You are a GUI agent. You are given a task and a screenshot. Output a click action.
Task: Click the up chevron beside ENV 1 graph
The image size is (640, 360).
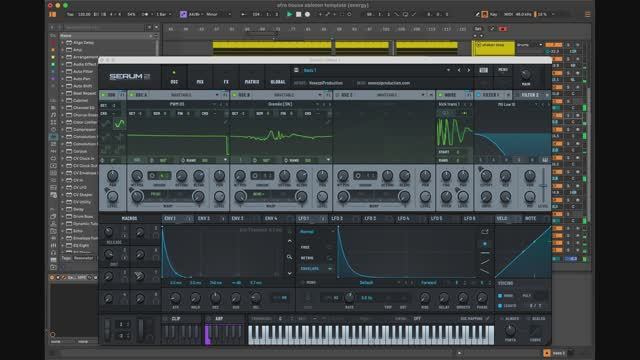tap(289, 241)
